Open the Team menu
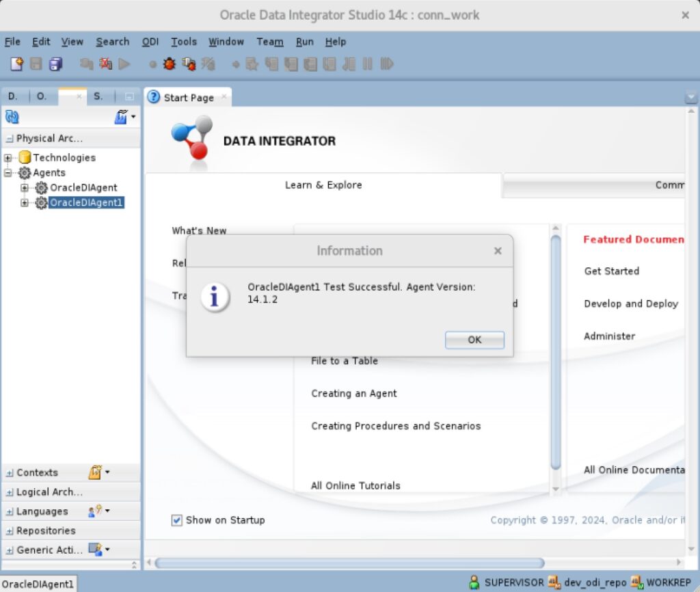This screenshot has width=700, height=592. [269, 42]
